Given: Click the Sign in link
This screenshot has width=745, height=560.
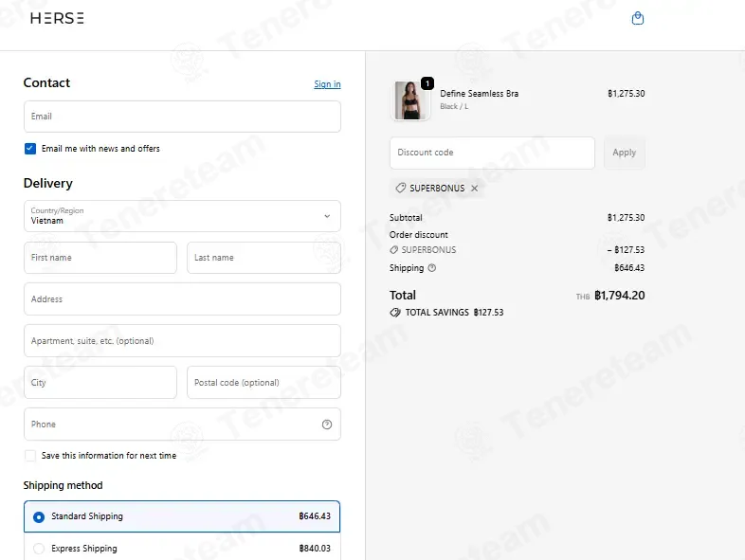Looking at the screenshot, I should click(x=327, y=84).
